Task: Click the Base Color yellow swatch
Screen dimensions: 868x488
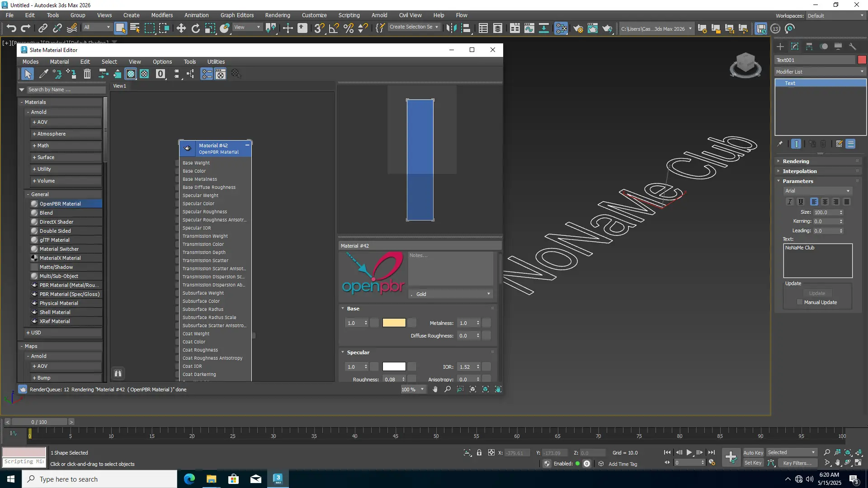Action: [394, 323]
